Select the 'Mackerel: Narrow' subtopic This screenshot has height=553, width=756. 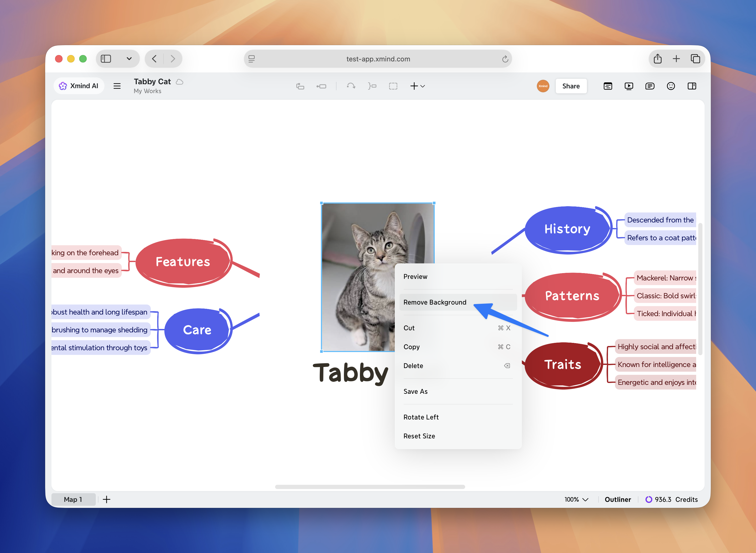(665, 278)
